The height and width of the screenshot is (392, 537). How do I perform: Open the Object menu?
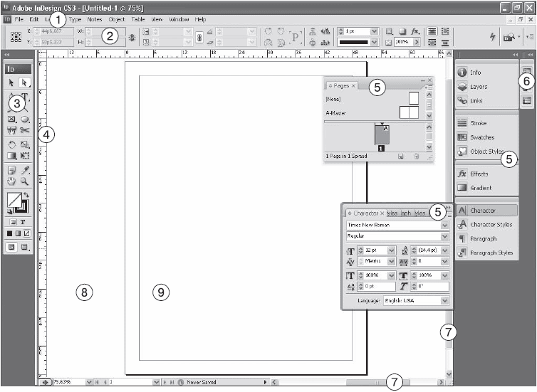pos(117,19)
